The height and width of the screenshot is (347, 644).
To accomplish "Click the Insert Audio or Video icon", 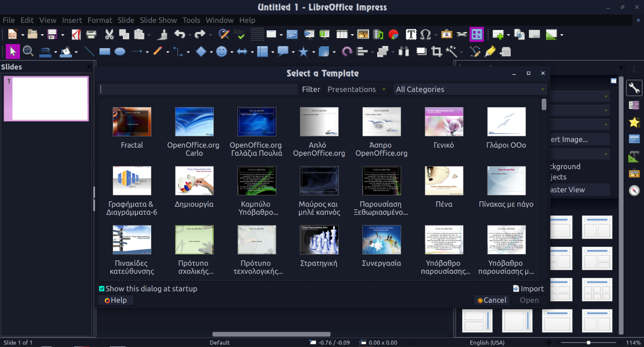I will point(378,35).
